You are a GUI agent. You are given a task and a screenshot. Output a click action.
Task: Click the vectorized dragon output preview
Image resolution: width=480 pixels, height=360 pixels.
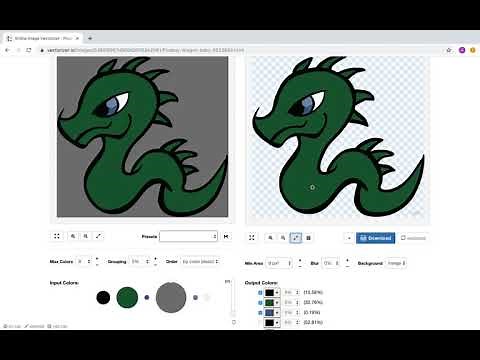(338, 138)
